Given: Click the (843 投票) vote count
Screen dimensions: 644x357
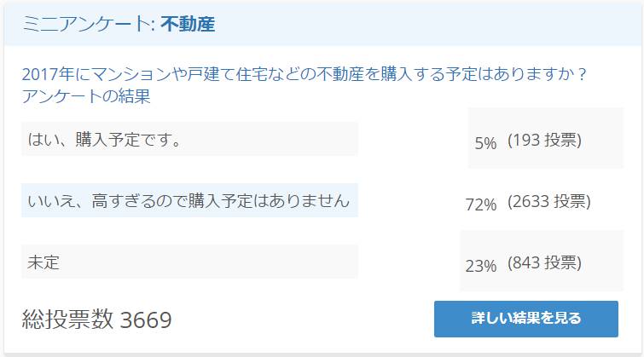Looking at the screenshot, I should [544, 262].
